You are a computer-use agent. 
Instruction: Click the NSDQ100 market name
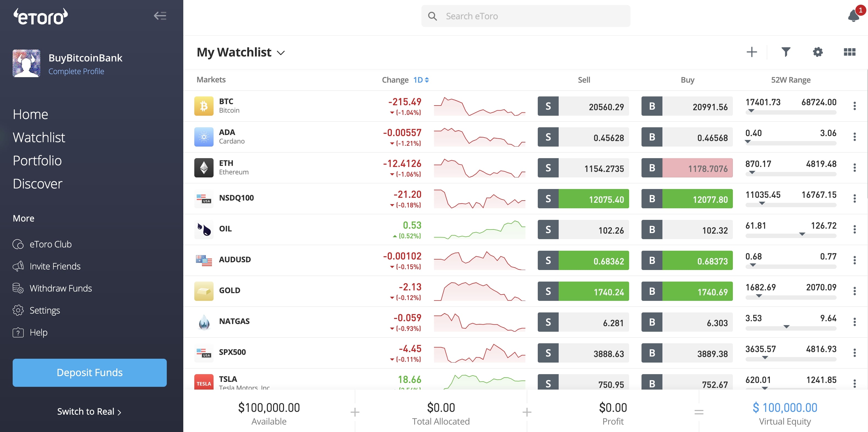coord(236,198)
